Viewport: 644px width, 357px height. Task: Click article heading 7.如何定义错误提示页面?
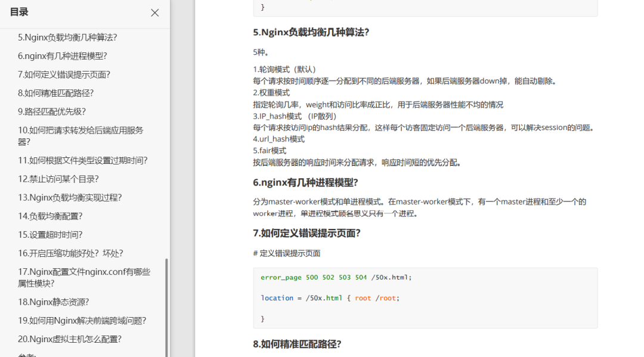tap(307, 233)
